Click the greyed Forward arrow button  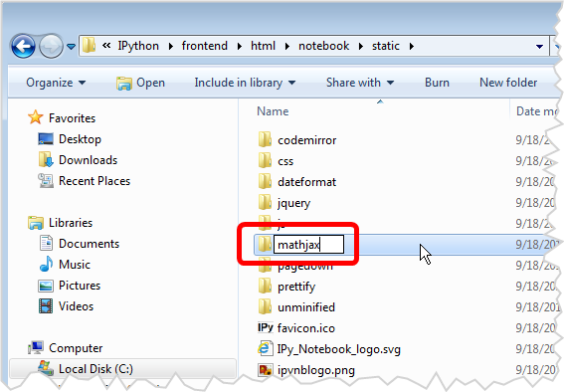click(51, 47)
